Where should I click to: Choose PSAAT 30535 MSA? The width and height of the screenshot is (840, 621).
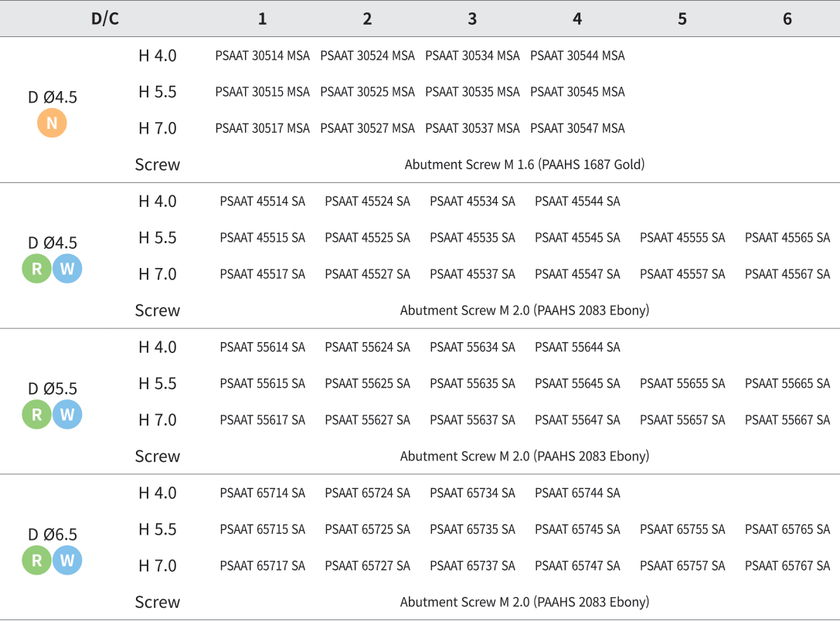[x=472, y=92]
